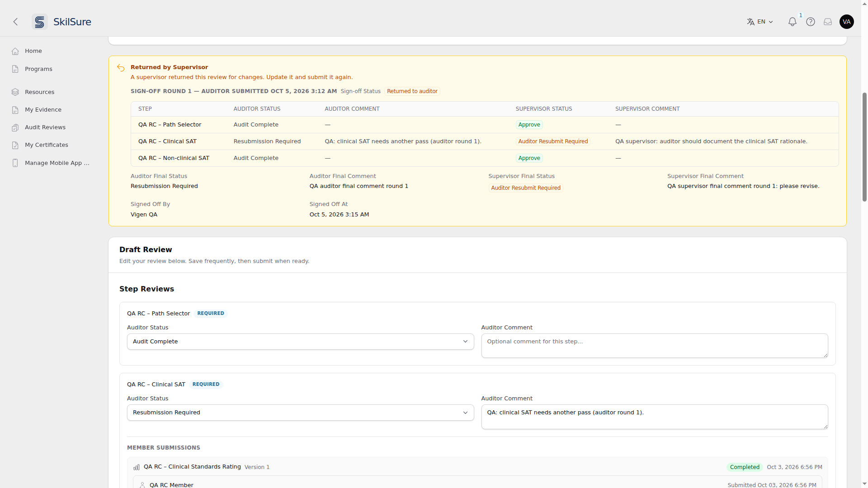Open the EN language selector
The image size is (868, 488).
[x=760, y=22]
